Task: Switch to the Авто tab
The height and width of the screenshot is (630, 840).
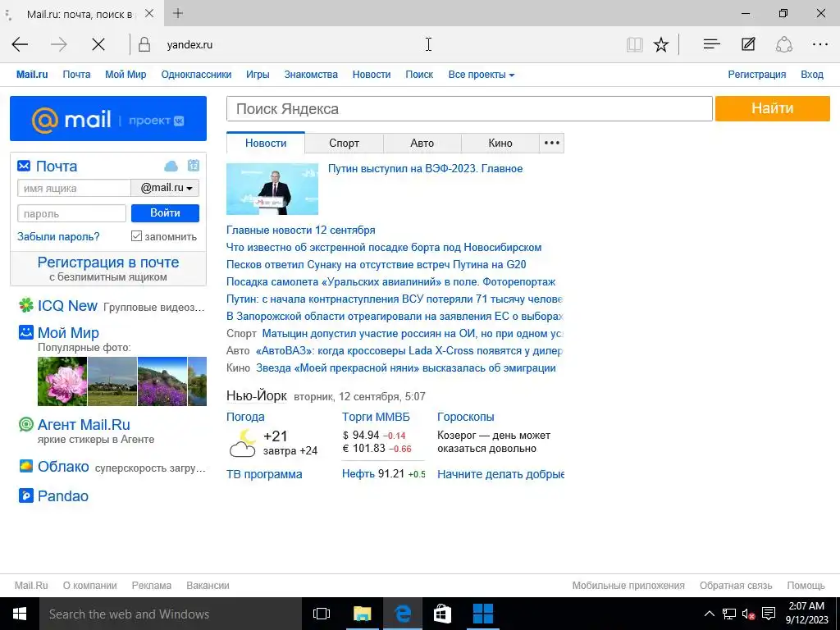Action: point(422,143)
